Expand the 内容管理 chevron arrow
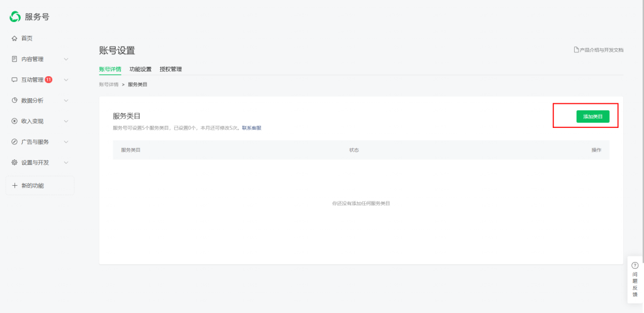 pyautogui.click(x=66, y=59)
